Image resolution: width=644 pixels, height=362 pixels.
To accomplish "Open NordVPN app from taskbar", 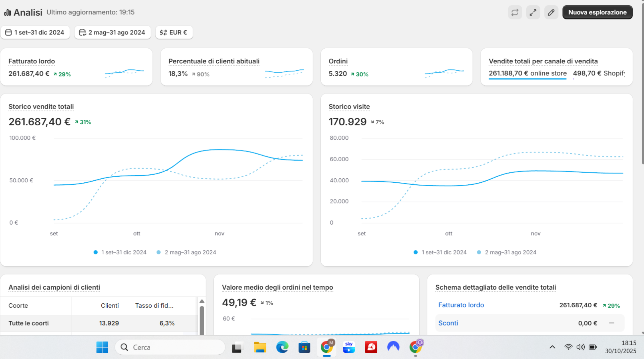I will 393,347.
